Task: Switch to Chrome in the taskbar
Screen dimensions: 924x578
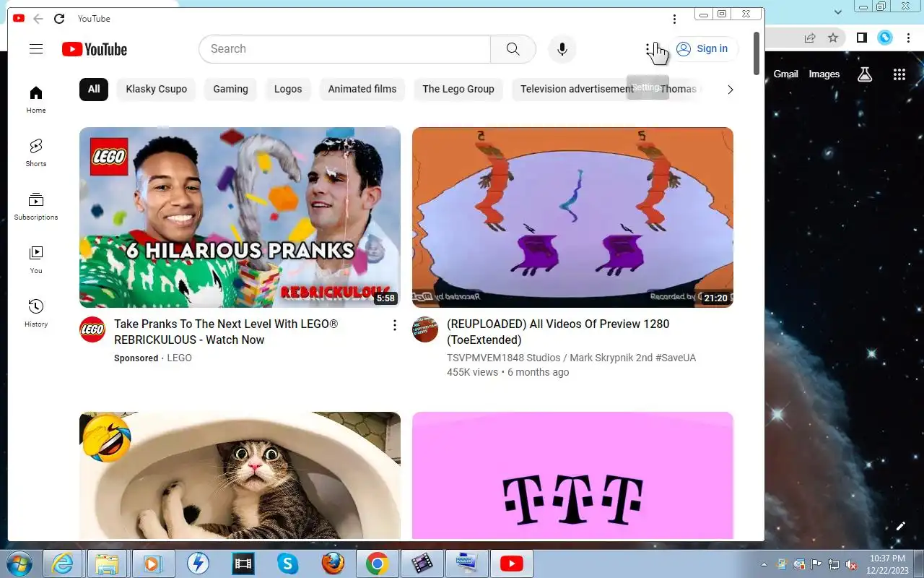Action: coord(377,564)
